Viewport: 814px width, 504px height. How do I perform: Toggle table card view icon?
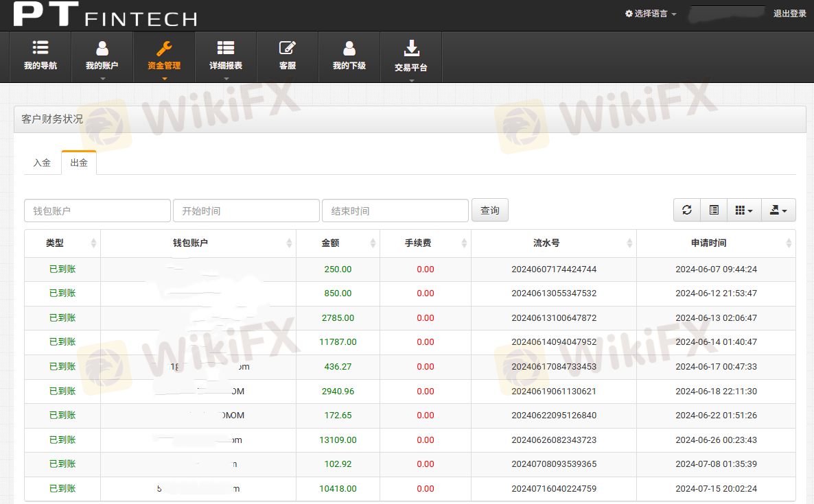[x=714, y=211]
